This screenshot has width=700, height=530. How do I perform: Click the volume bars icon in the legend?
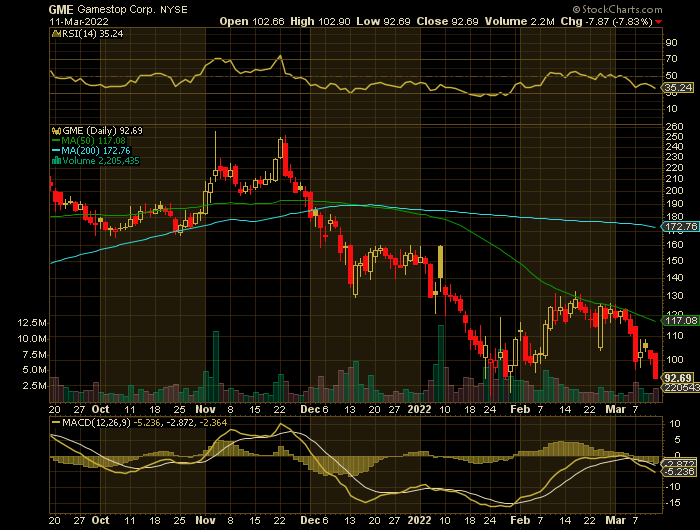(x=56, y=160)
